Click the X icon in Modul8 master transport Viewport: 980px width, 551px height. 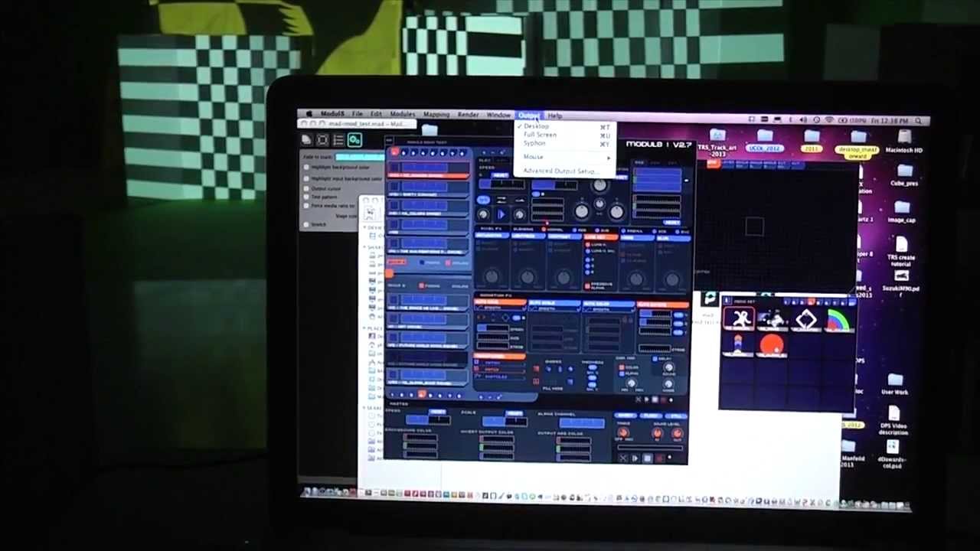(623, 458)
